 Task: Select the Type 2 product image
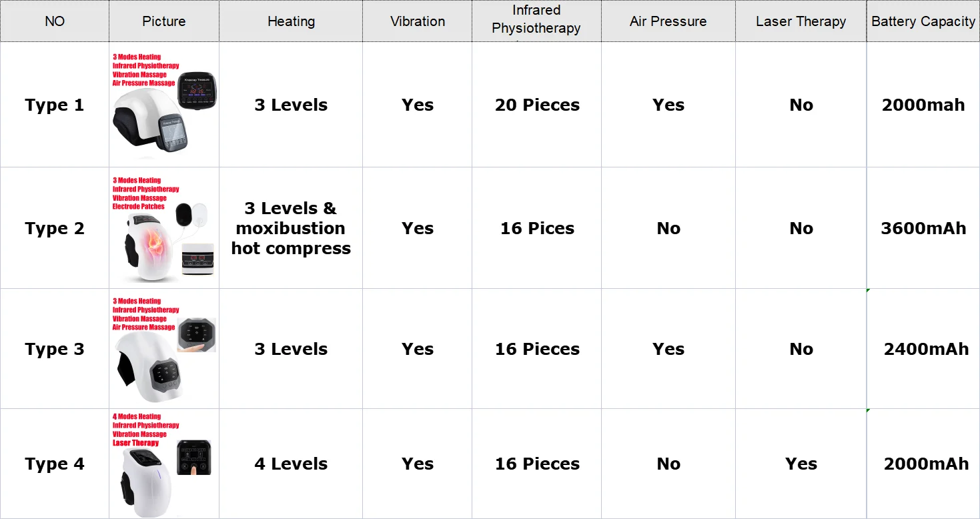164,228
